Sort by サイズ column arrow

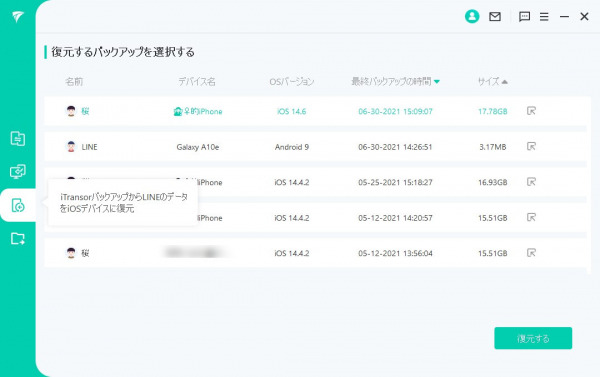505,82
